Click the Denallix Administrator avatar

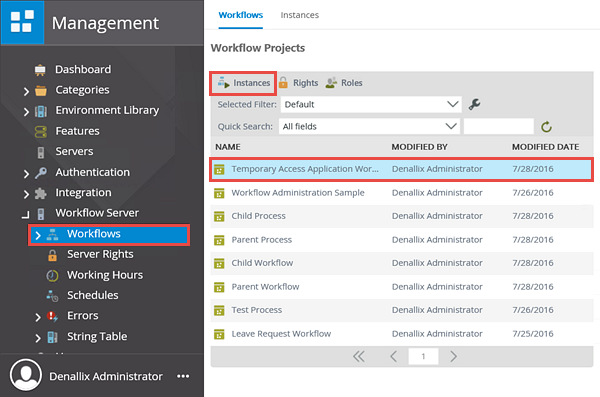click(26, 375)
